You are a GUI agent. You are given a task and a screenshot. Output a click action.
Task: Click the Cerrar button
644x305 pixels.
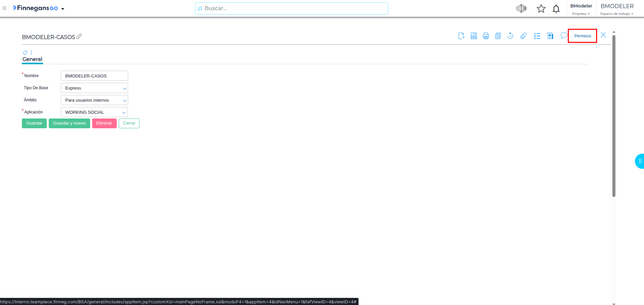[x=129, y=123]
